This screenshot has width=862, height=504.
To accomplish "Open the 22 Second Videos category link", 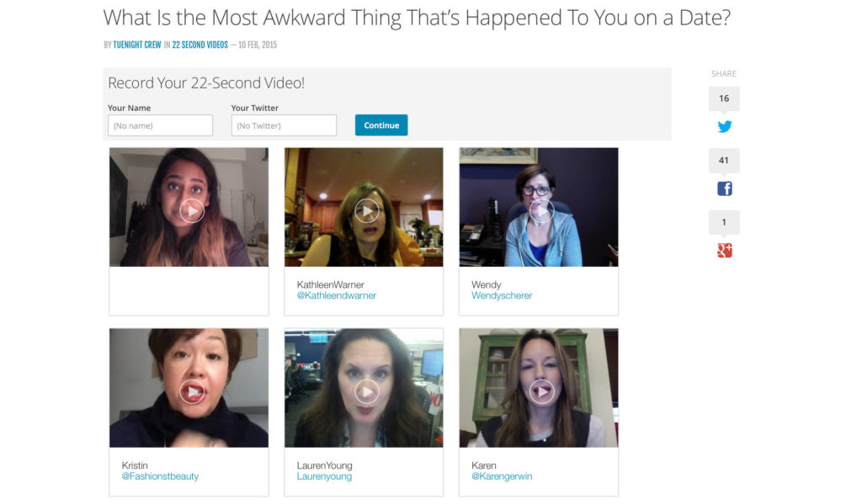I will coord(200,45).
